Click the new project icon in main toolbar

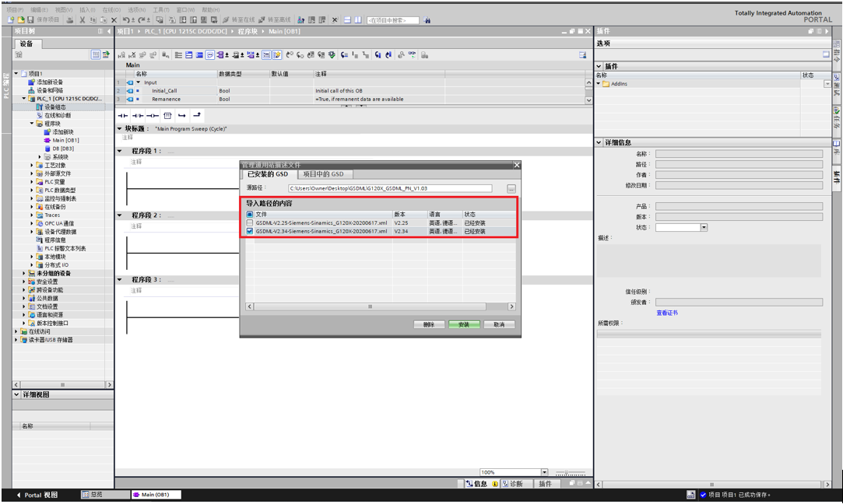[10, 20]
